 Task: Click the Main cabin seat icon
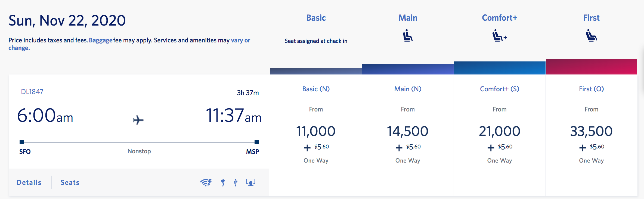(x=408, y=36)
